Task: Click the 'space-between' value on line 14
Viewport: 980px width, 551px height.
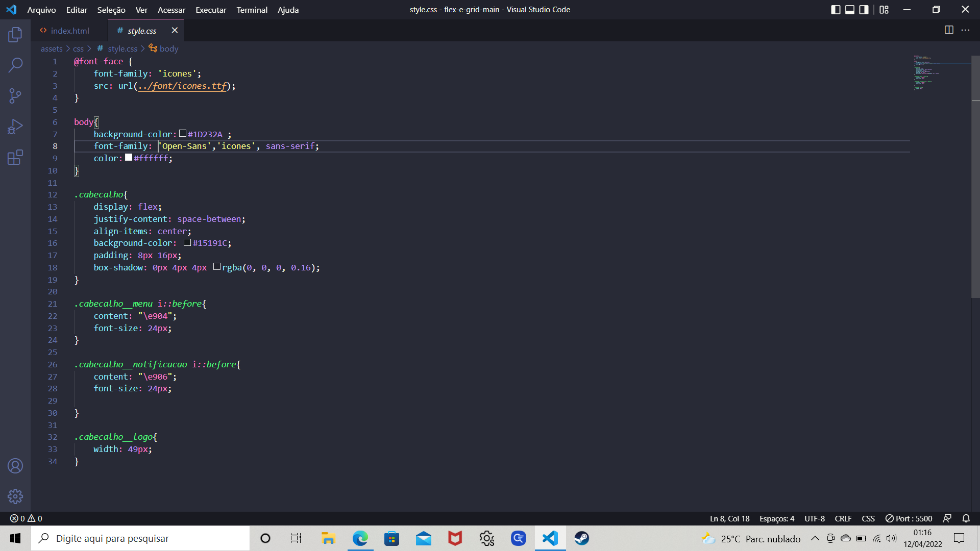Action: point(209,219)
